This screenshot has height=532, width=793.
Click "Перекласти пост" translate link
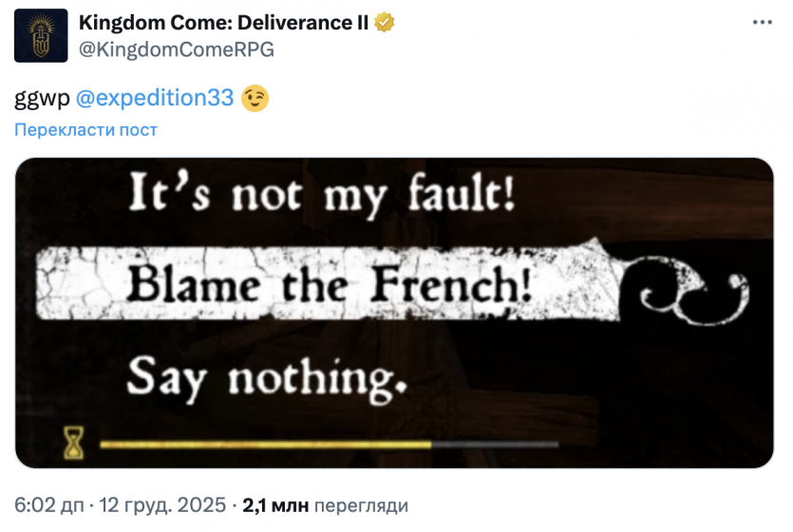pyautogui.click(x=85, y=129)
